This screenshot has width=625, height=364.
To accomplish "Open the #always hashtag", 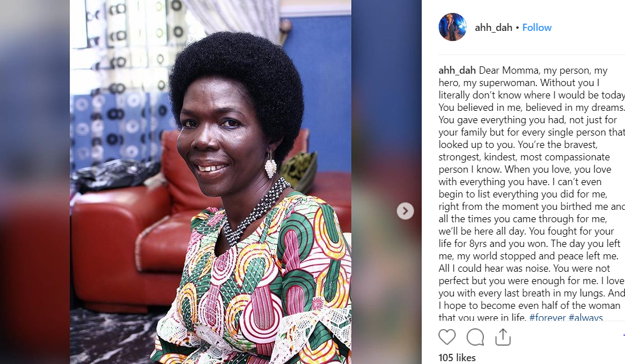I will coord(586,317).
